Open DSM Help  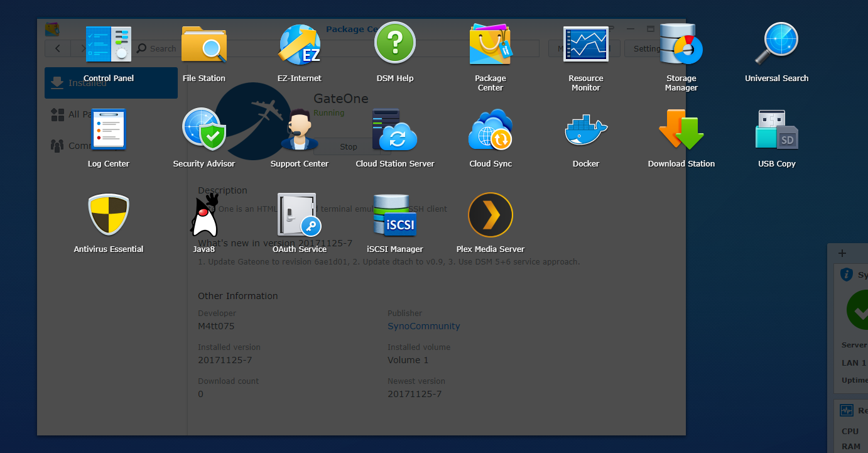pos(395,43)
